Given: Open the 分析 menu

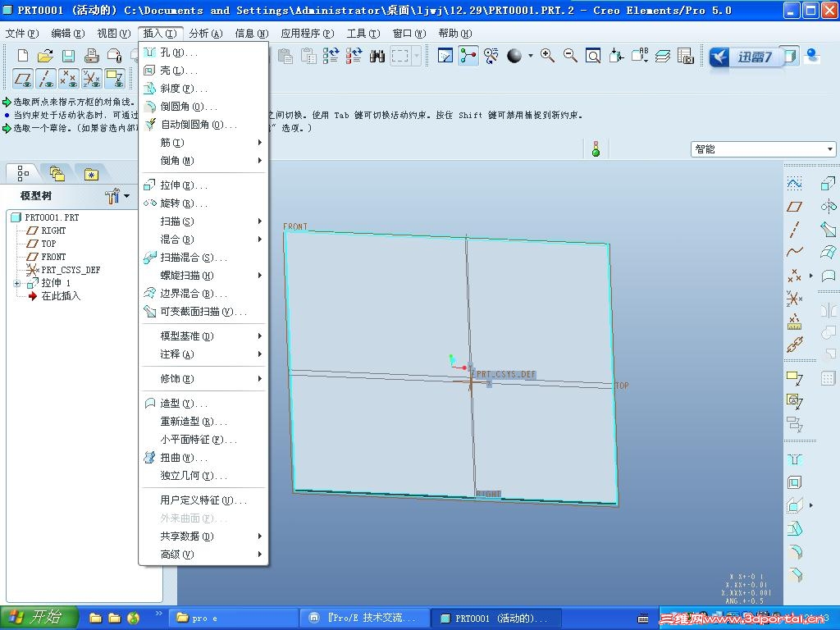Looking at the screenshot, I should 206,33.
